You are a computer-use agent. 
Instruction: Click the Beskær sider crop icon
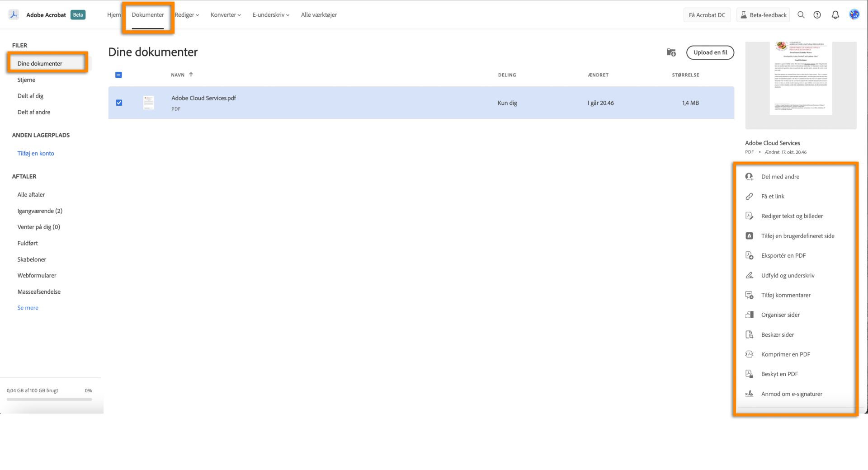pyautogui.click(x=749, y=335)
